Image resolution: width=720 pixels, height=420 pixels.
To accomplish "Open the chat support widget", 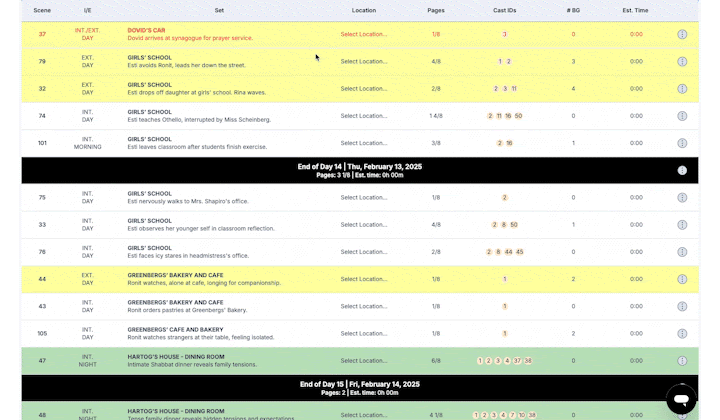I will [x=681, y=398].
